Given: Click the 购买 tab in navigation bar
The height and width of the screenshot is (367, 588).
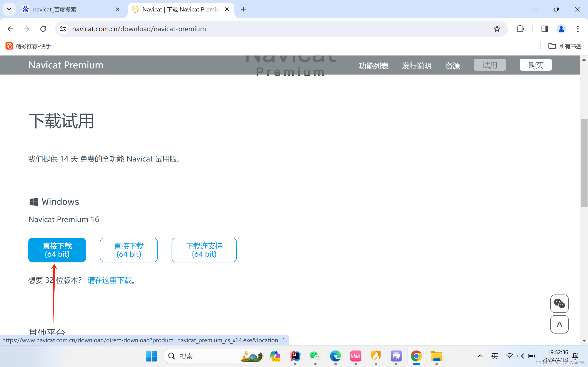Looking at the screenshot, I should pos(535,65).
